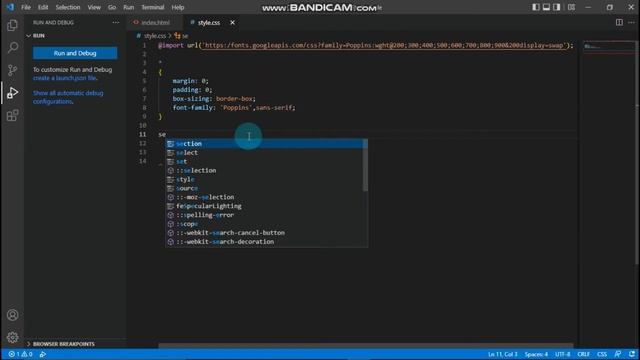Collapse the RUN section

coord(76,36)
